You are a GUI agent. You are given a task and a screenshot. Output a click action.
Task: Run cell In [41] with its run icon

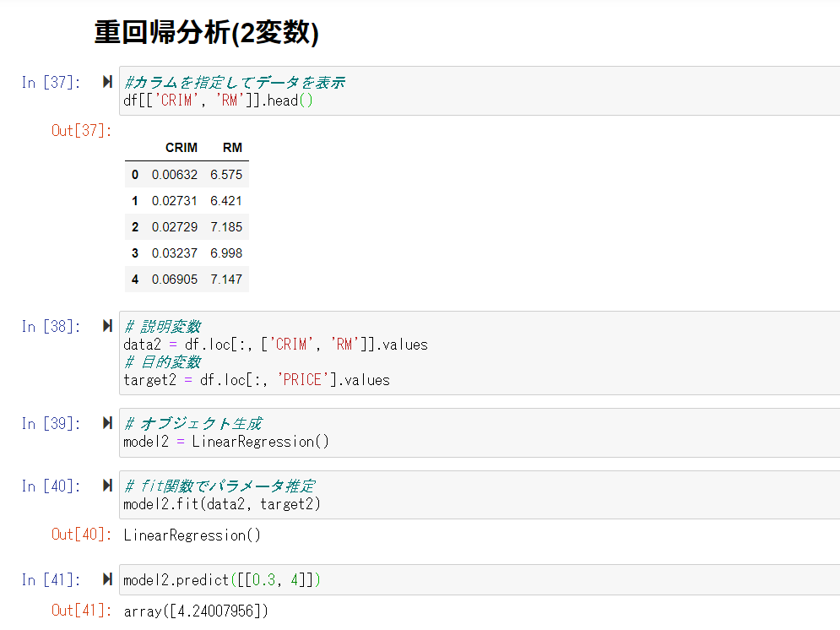click(x=108, y=579)
